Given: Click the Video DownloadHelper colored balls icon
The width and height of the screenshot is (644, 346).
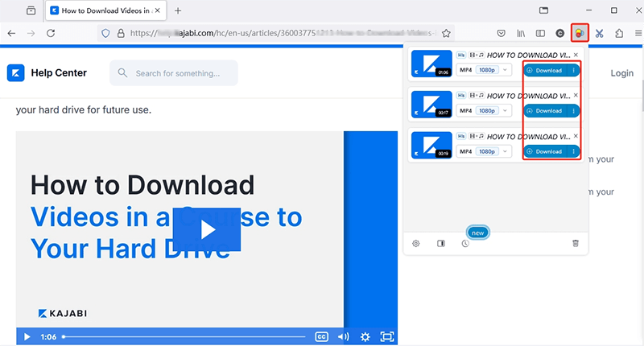Looking at the screenshot, I should pyautogui.click(x=580, y=33).
